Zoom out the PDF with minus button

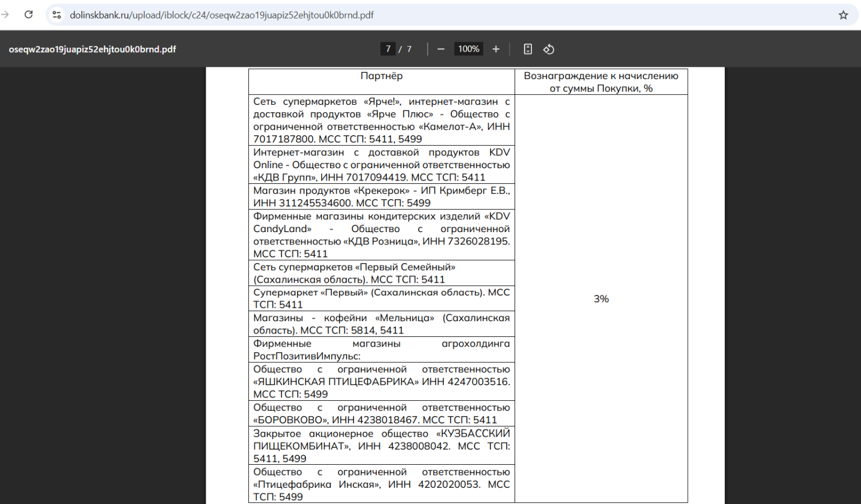tap(441, 49)
